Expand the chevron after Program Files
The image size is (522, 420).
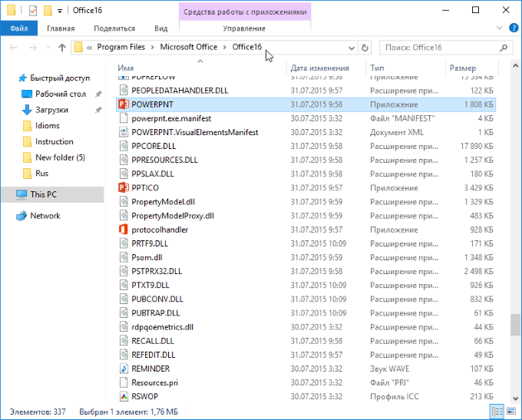153,48
